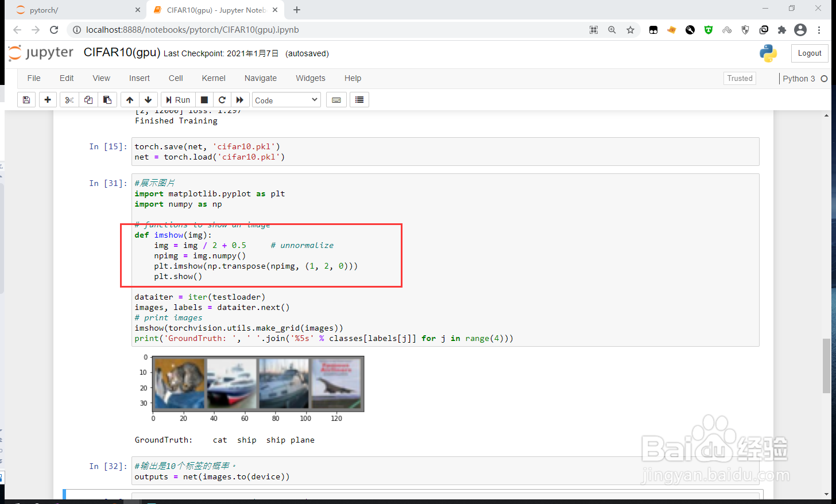Click the Last Checkpoint text
This screenshot has height=504, width=836.
coord(221,53)
